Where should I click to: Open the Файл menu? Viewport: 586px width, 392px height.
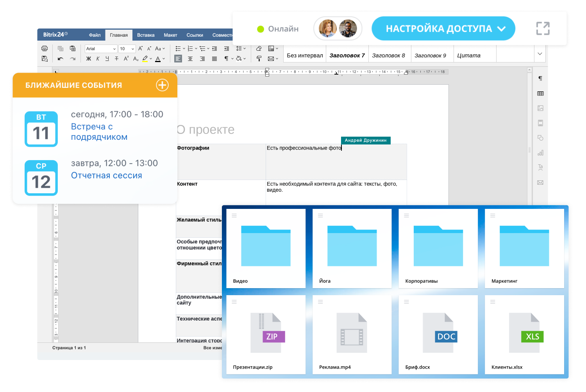95,35
